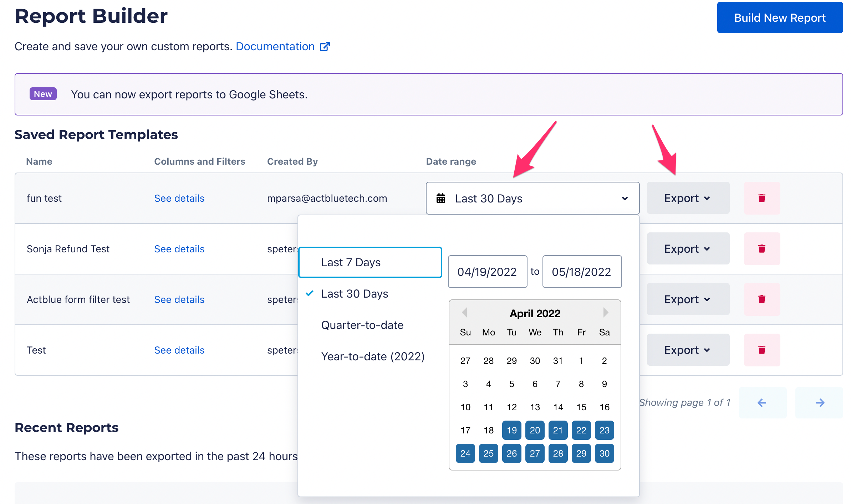Delete the fun test report template

(761, 198)
